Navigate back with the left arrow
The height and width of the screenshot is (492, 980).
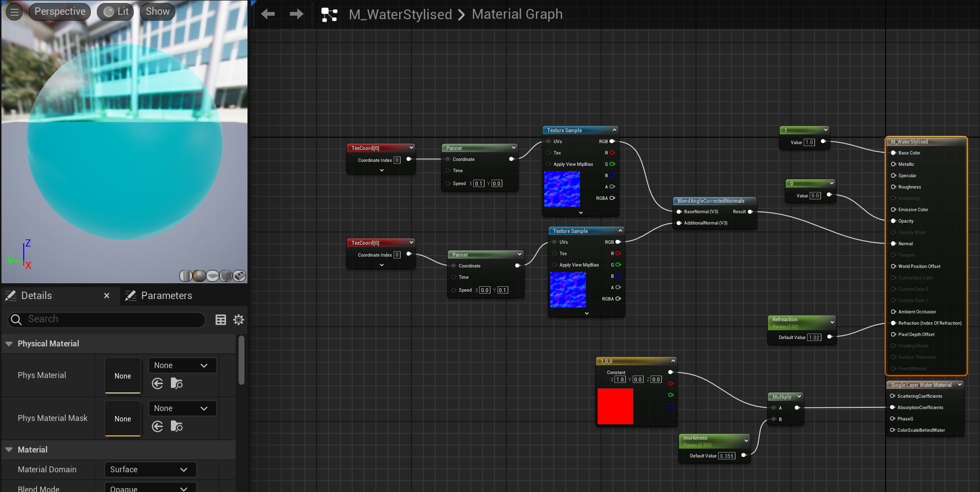268,14
